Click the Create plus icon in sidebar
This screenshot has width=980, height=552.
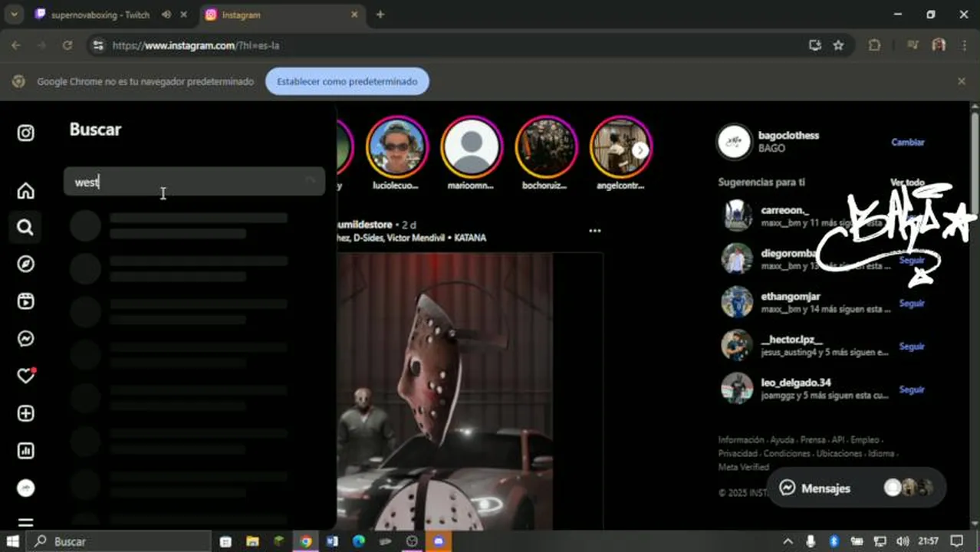pyautogui.click(x=25, y=413)
